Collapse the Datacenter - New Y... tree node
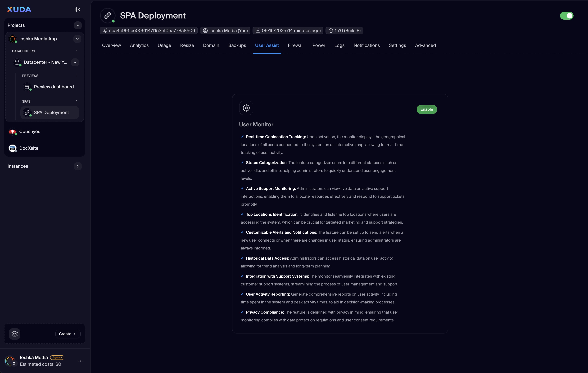The height and width of the screenshot is (373, 588). (x=75, y=62)
